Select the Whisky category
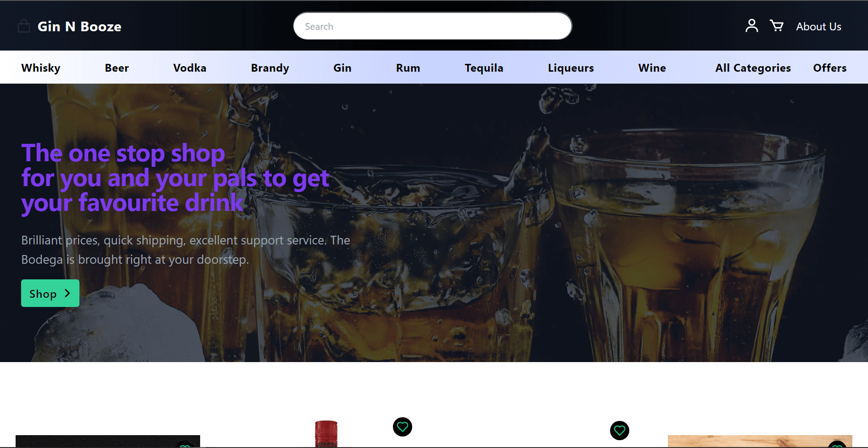Viewport: 868px width, 448px height. coord(41,68)
